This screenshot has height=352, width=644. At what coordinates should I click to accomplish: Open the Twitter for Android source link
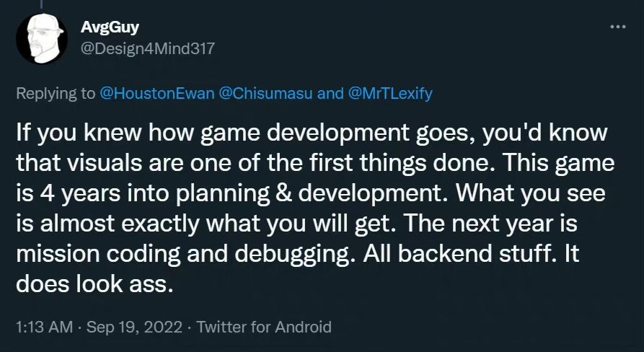264,327
